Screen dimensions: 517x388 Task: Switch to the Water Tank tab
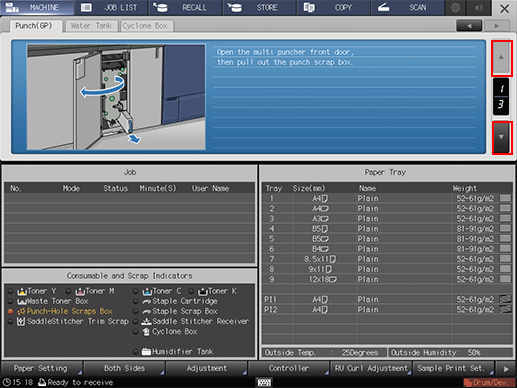point(91,26)
